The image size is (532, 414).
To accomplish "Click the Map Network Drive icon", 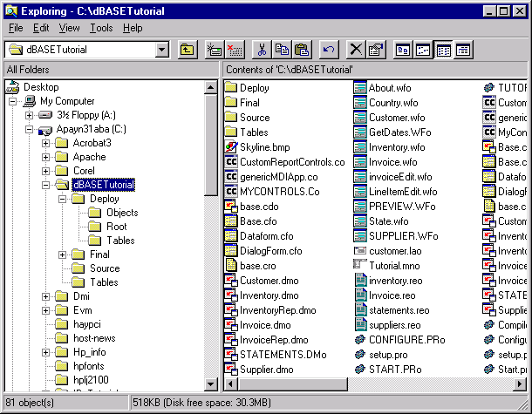I will [x=215, y=50].
